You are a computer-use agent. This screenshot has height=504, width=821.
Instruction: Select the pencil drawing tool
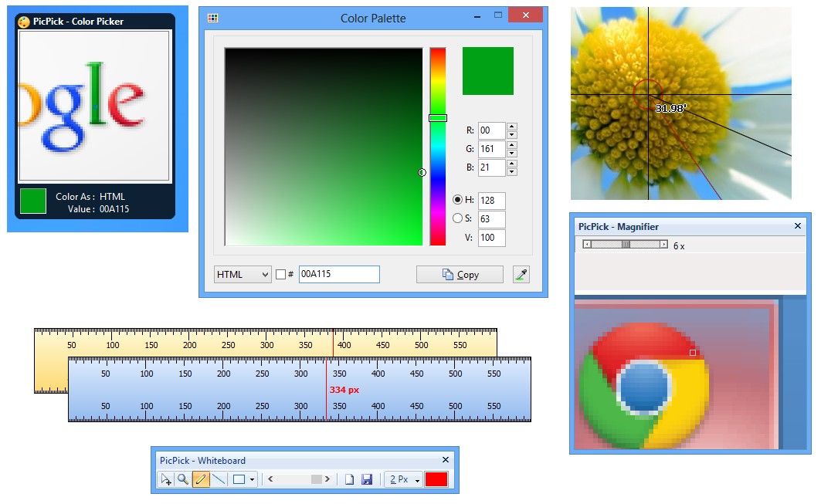click(201, 479)
